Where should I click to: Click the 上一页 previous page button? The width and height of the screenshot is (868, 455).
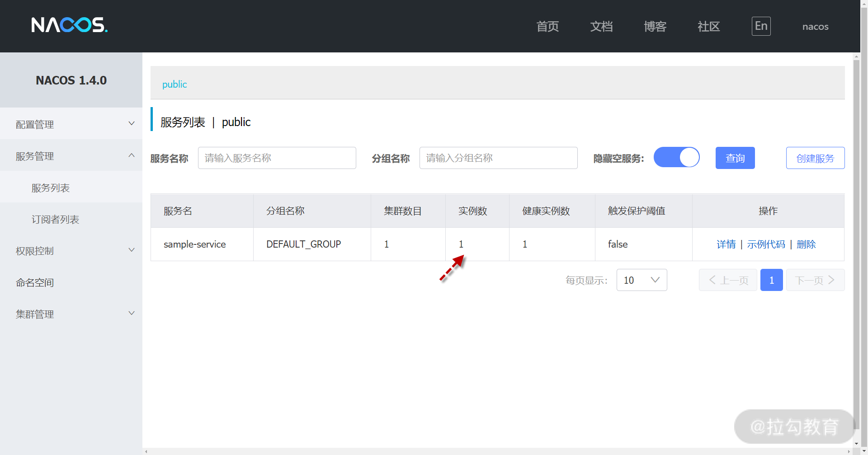(728, 280)
